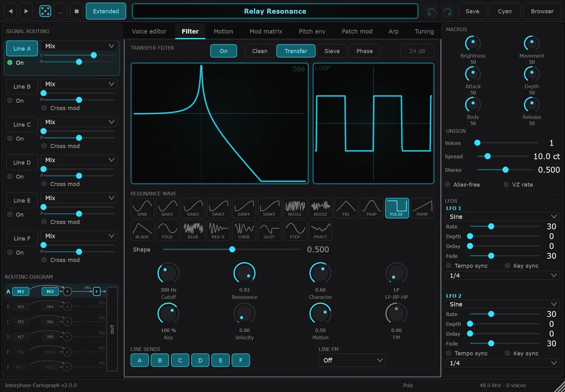
Task: Select the PULSE waveform
Action: pyautogui.click(x=397, y=208)
